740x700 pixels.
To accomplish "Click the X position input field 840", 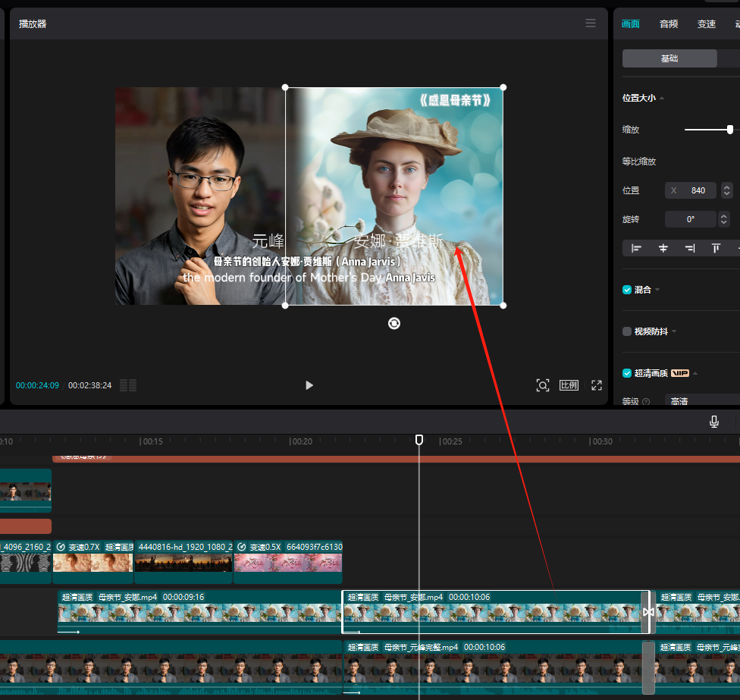I will (691, 190).
